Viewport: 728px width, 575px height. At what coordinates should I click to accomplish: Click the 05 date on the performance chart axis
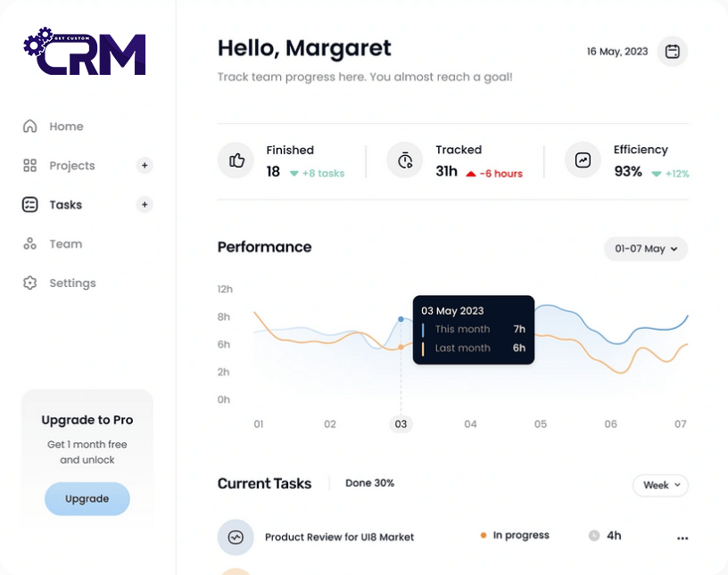click(541, 424)
